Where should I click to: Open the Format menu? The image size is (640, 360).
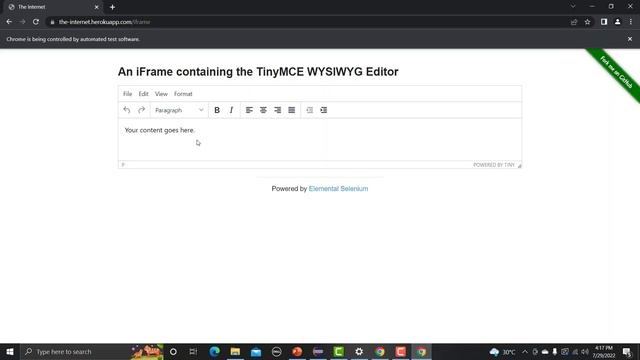pos(183,94)
